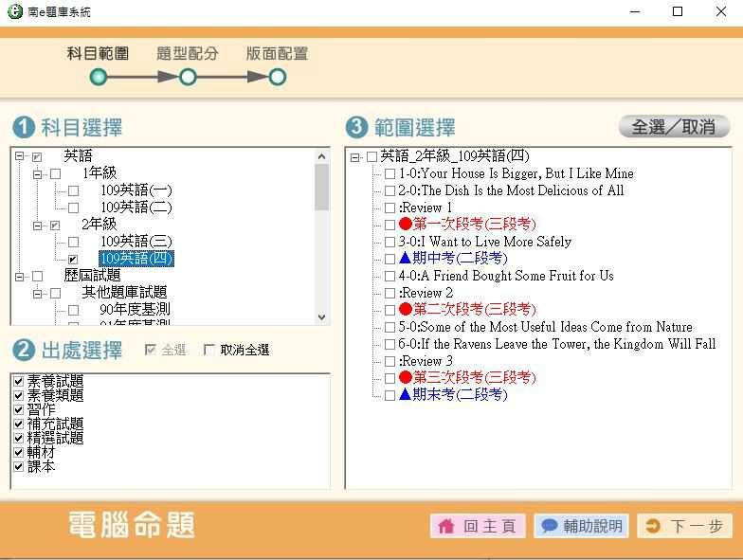The width and height of the screenshot is (743, 560).
Task: Click the 題型配分 step circle
Action: click(x=188, y=77)
